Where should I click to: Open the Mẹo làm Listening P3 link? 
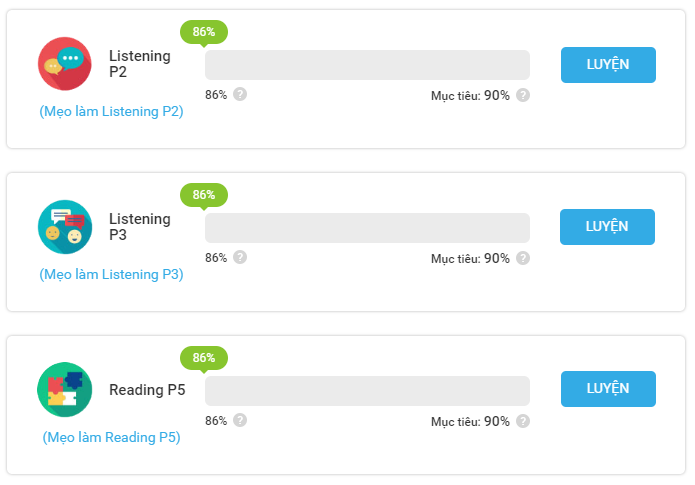111,274
